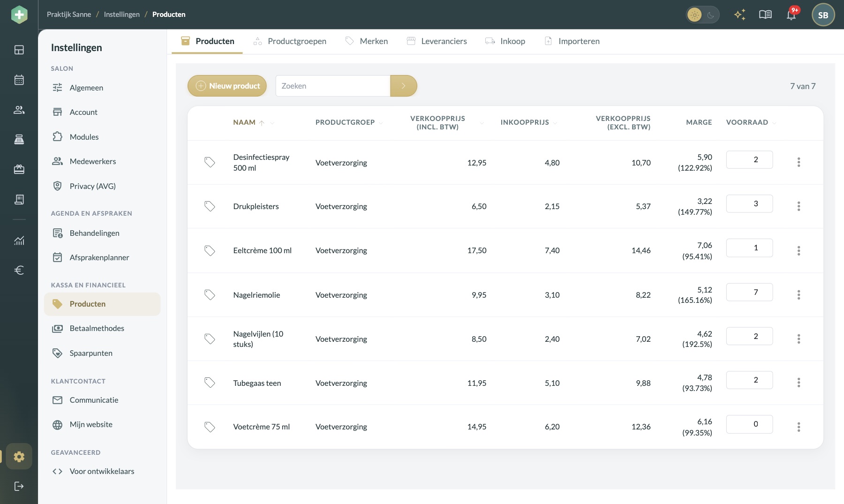844x504 pixels.
Task: Open the statistics chart icon in left rail
Action: pyautogui.click(x=19, y=241)
